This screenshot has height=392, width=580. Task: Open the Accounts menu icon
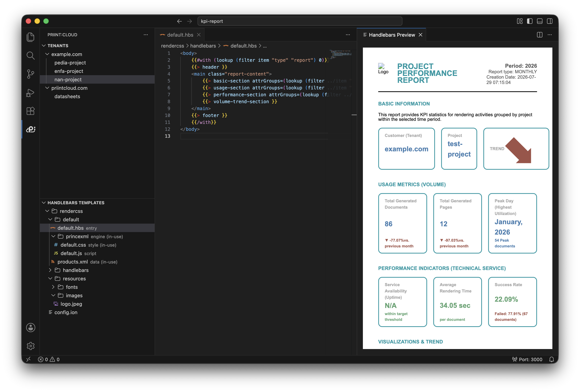click(x=30, y=328)
